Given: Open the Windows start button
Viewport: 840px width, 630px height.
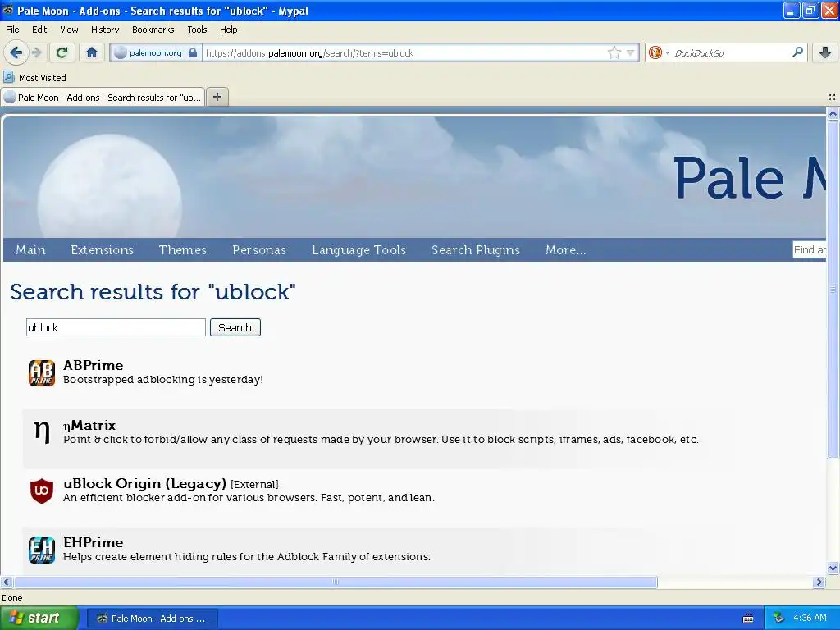Looking at the screenshot, I should (39, 619).
